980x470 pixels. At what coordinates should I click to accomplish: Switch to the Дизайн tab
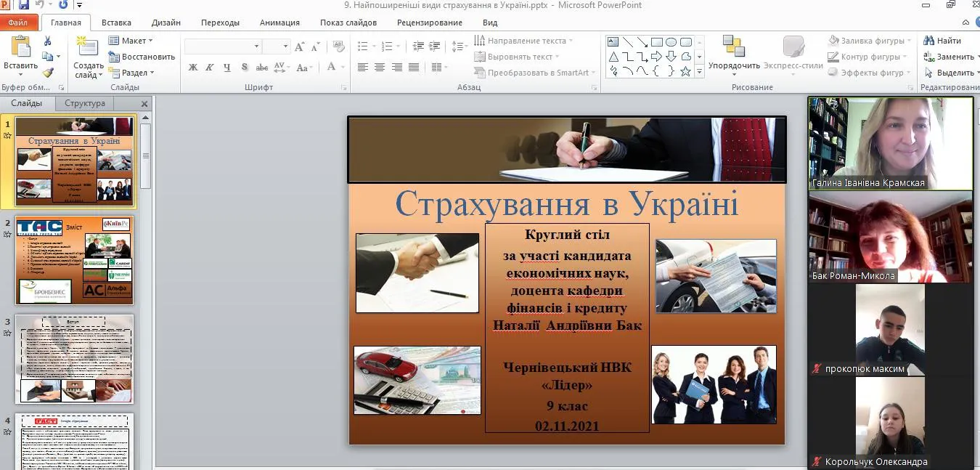click(166, 23)
